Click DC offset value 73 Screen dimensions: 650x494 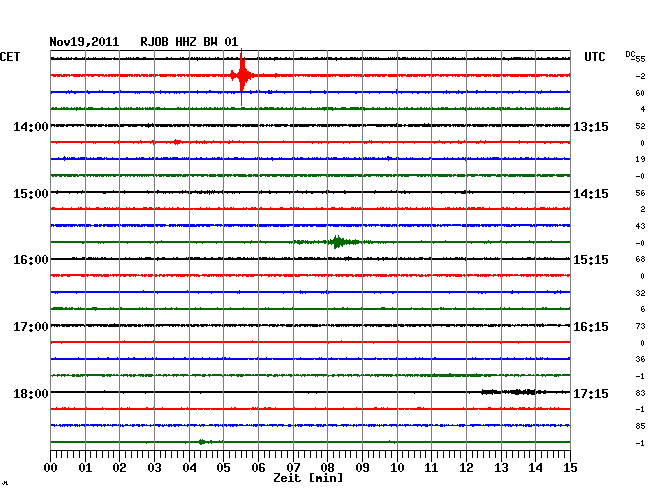click(x=640, y=326)
